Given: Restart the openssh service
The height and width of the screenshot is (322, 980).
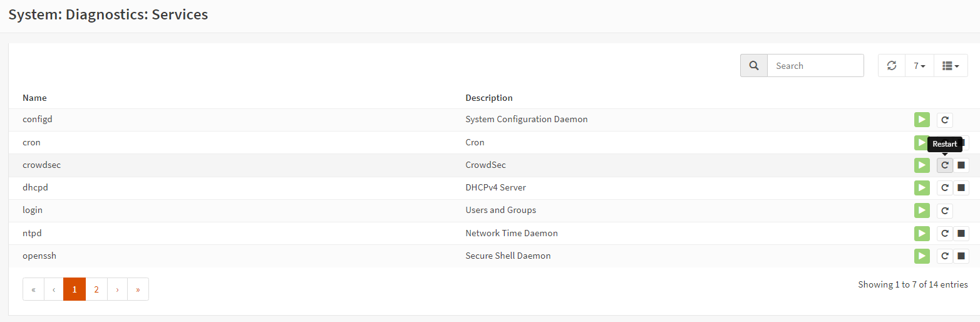Looking at the screenshot, I should click(944, 256).
